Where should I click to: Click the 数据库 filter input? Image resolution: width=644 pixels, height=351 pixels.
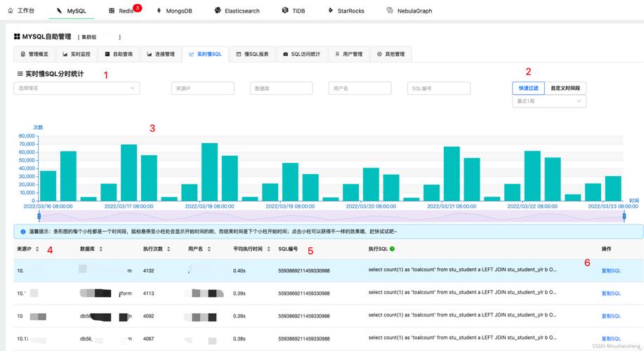pyautogui.click(x=282, y=88)
